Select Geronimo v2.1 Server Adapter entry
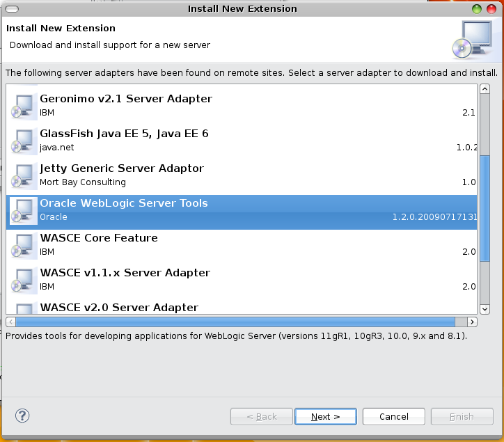Screen dimensions: 504x442 [x=242, y=105]
